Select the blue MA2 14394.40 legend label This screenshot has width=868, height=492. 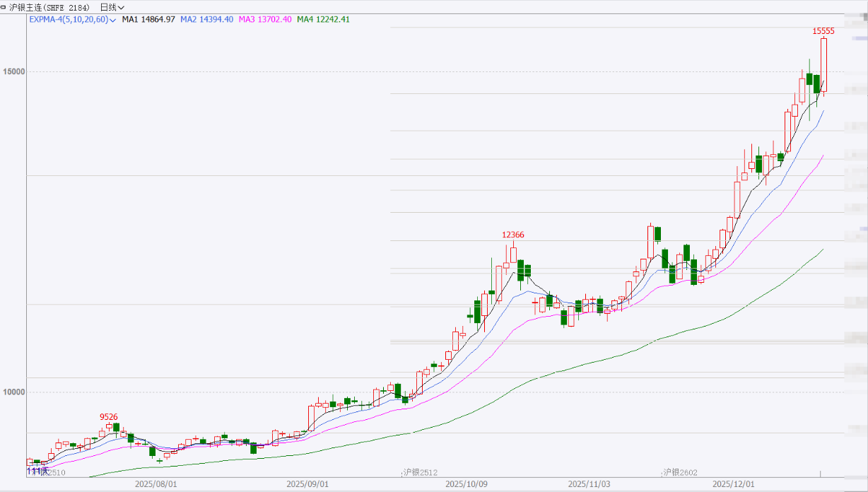pyautogui.click(x=206, y=19)
